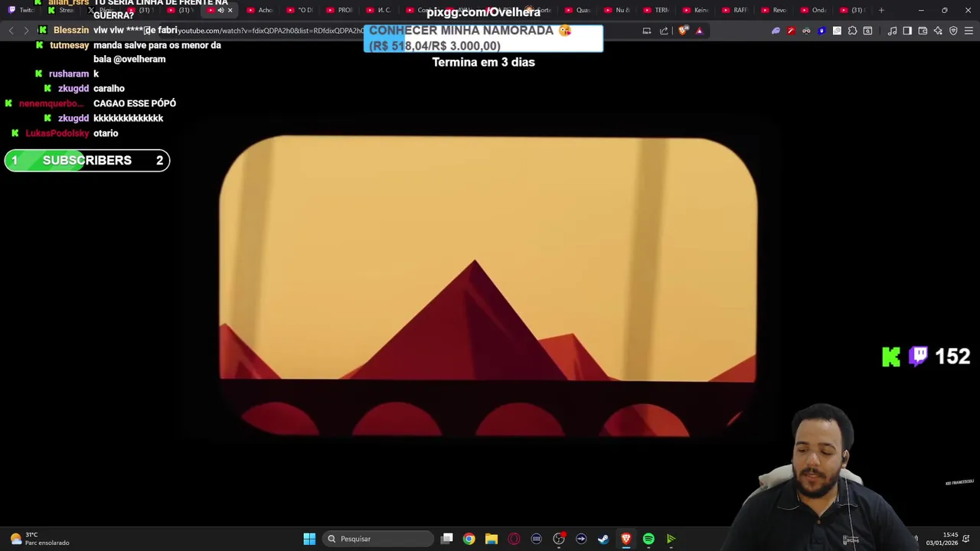Switch to the 'Revo' YouTube tab
This screenshot has width=980, height=551.
(775, 10)
